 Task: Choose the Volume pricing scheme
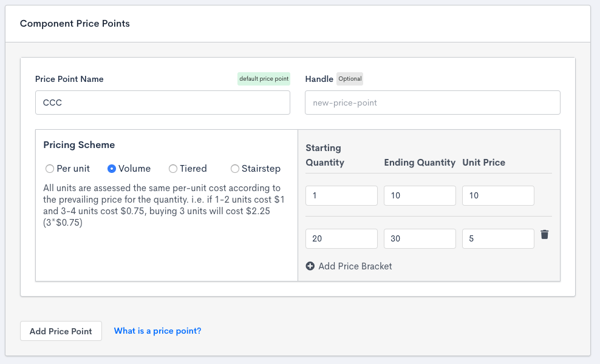(112, 169)
